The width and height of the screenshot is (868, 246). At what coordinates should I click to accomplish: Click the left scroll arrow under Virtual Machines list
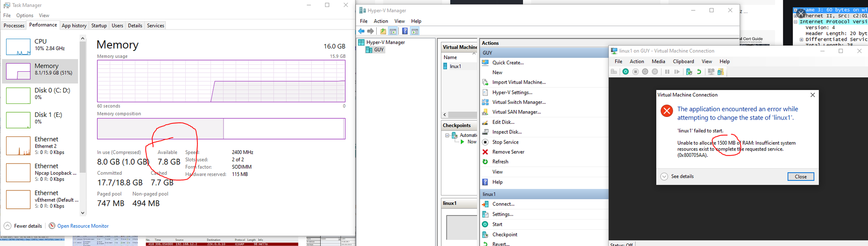[x=445, y=115]
